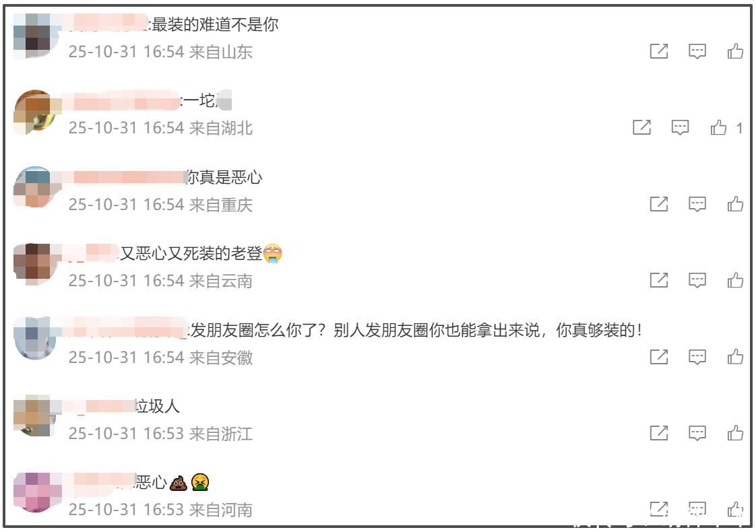
Task: Like the comment from 浙江
Action: (735, 433)
